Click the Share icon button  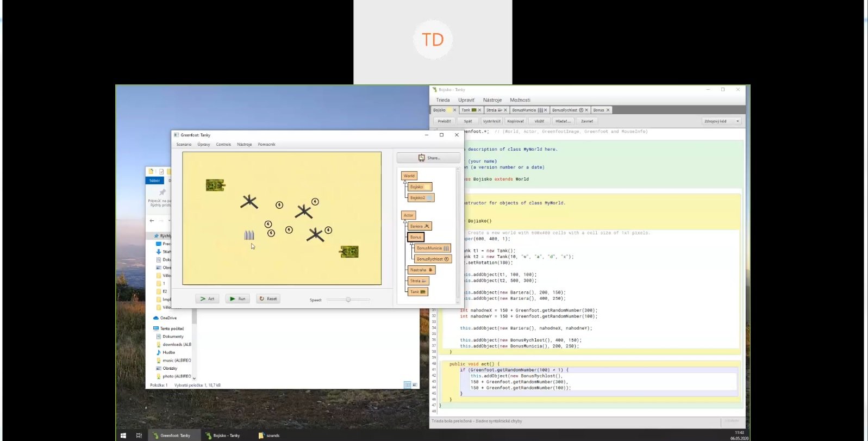[428, 158]
